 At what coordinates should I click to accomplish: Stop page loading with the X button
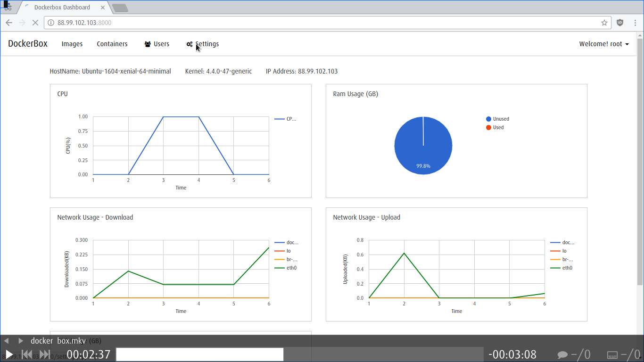pyautogui.click(x=35, y=23)
